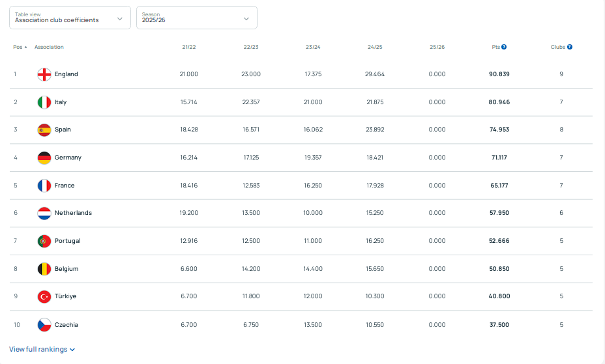Open the Table view dropdown

(x=70, y=18)
